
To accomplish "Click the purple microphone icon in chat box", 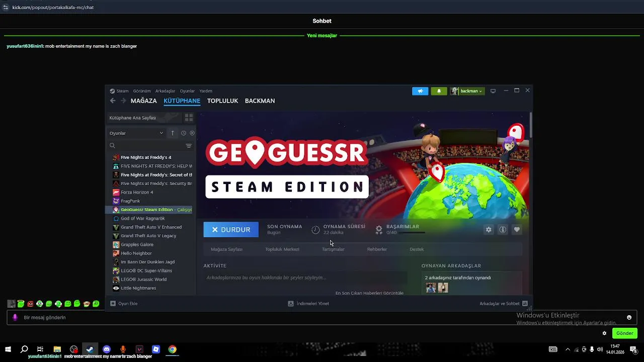I will 15,317.
